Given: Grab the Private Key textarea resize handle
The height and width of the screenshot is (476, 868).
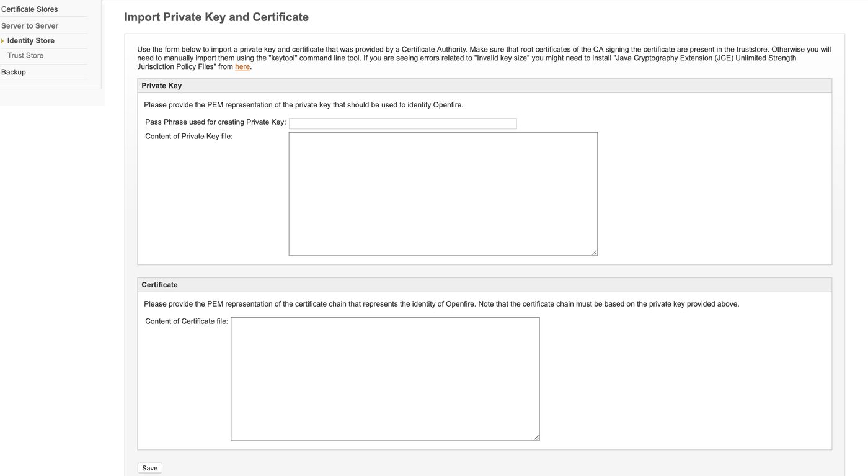Looking at the screenshot, I should click(594, 252).
